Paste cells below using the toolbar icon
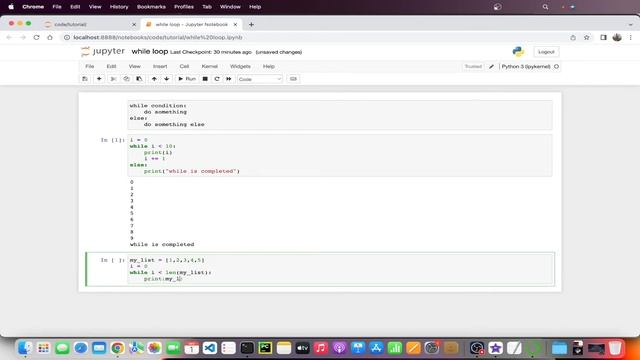The image size is (640, 360). (139, 79)
